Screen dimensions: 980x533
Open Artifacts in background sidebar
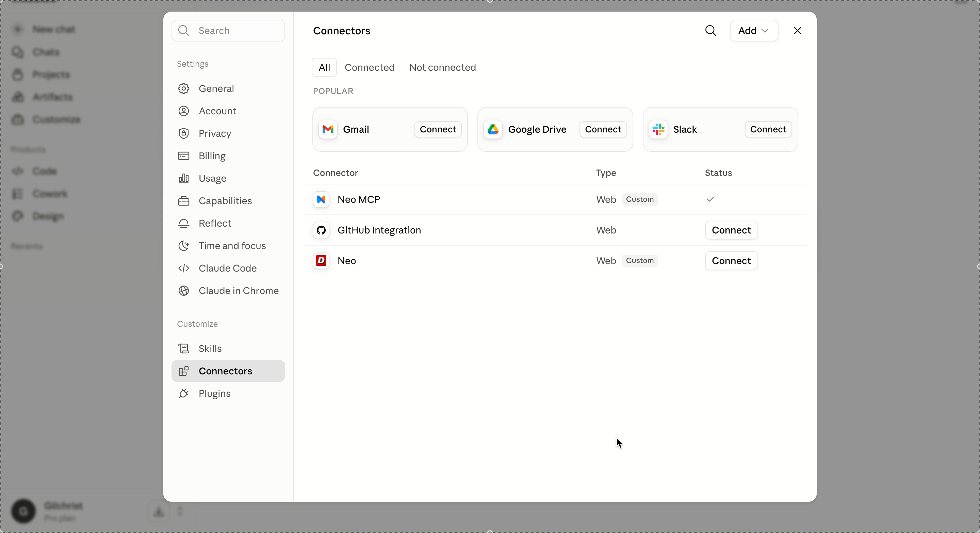[x=52, y=97]
